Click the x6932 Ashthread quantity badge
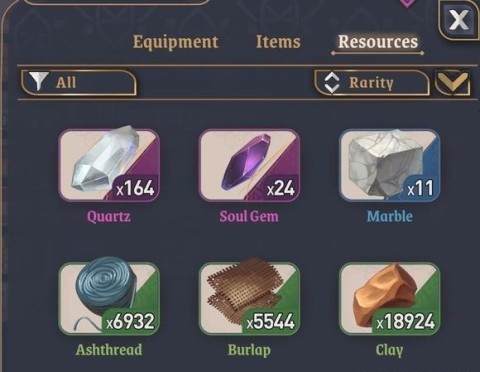Screen dimensions: 480x372 tap(130, 322)
